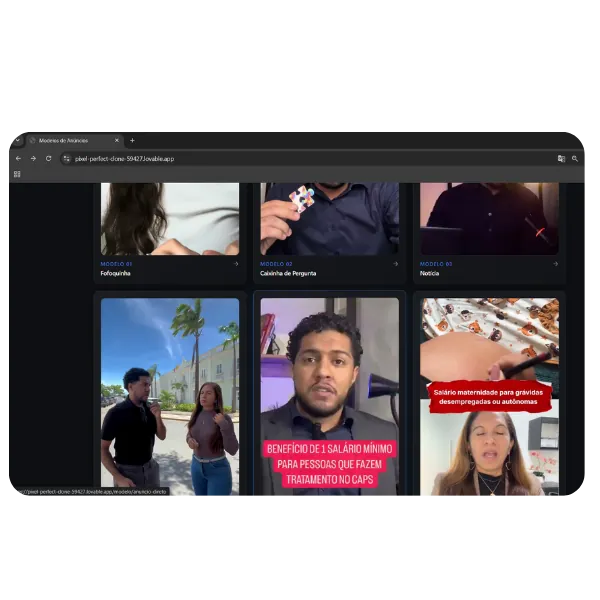Open the apps grid icon in bookmarks bar
The width and height of the screenshot is (600, 600).
pos(17,174)
